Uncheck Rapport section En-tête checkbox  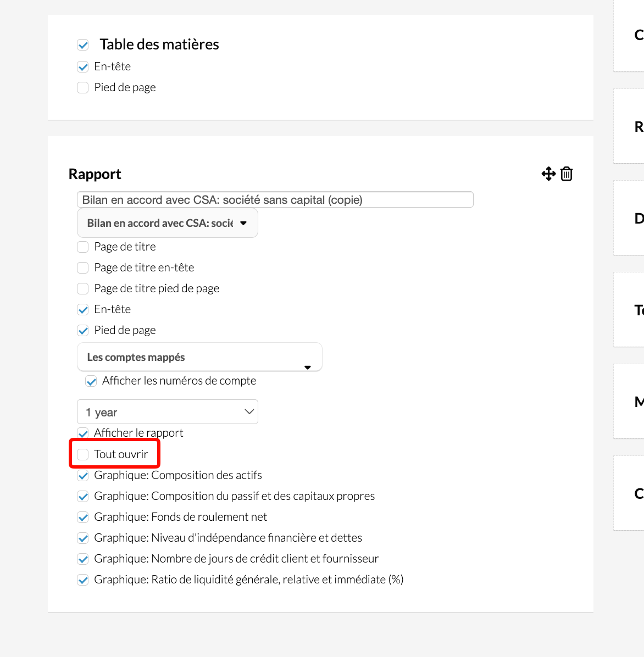coord(83,310)
